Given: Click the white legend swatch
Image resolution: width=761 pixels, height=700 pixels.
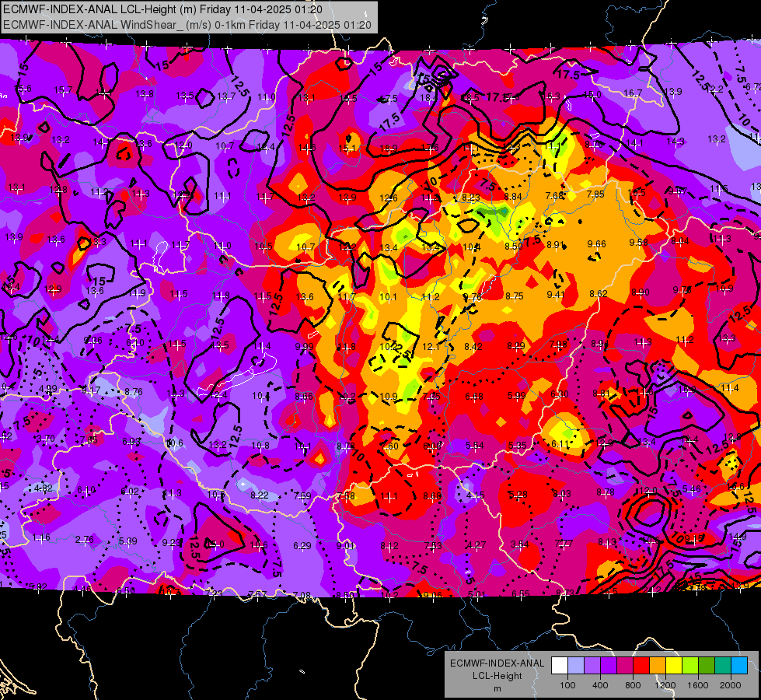Looking at the screenshot, I should coord(560,665).
